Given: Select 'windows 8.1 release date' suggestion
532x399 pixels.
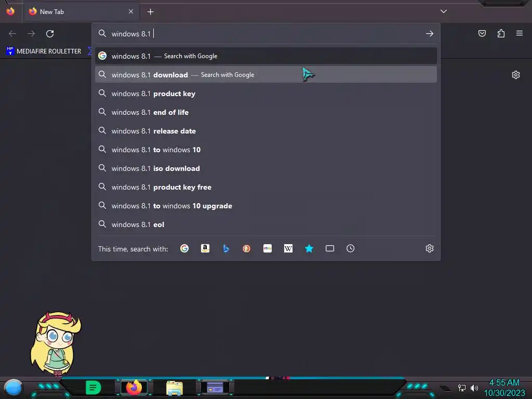Looking at the screenshot, I should click(x=266, y=130).
